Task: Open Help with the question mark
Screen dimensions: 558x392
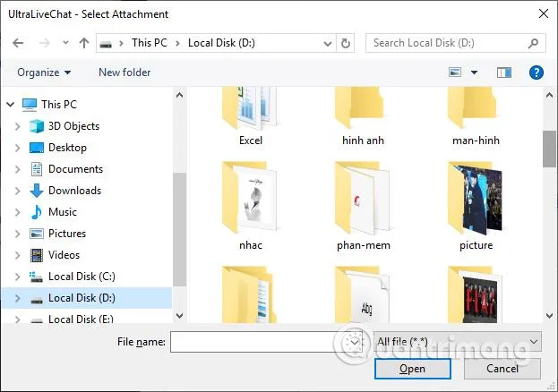Action: pos(536,72)
